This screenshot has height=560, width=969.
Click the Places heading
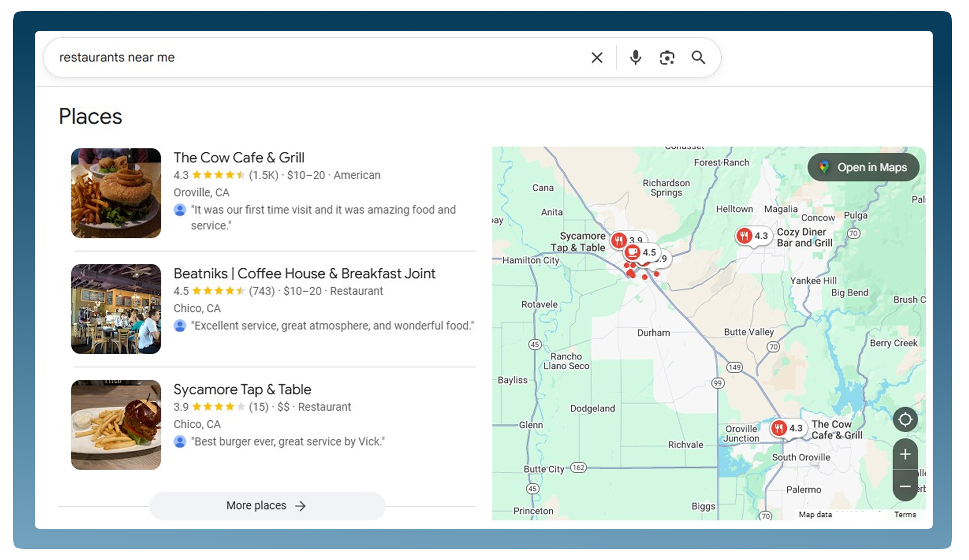coord(90,117)
